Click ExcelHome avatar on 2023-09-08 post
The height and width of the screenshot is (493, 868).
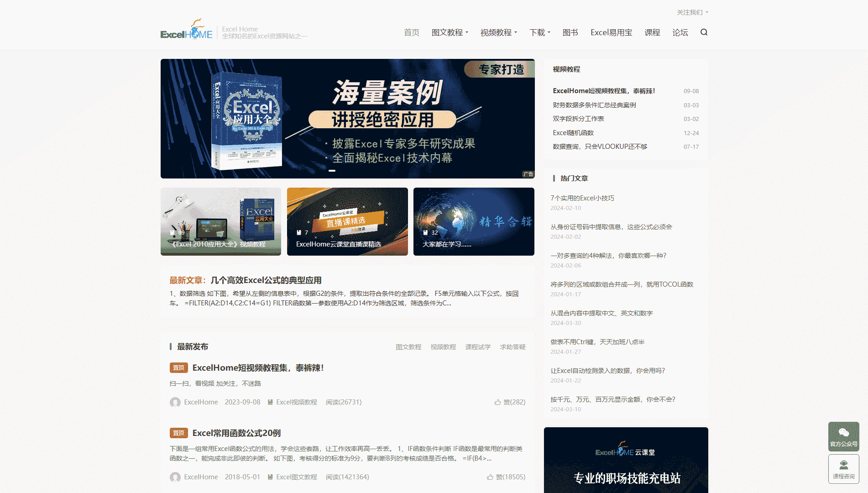point(175,402)
